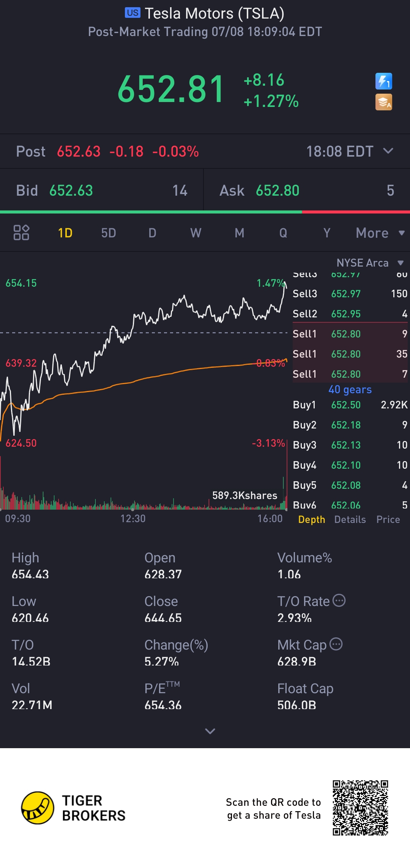The image size is (410, 868).
Task: Tap the green-red bid/ask ratio bar
Action: click(x=205, y=212)
